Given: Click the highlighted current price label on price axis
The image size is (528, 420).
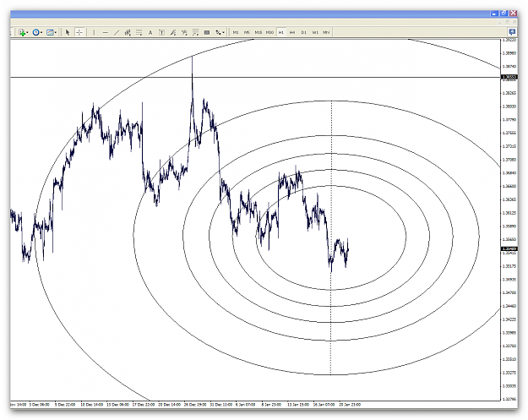Looking at the screenshot, I should click(509, 249).
